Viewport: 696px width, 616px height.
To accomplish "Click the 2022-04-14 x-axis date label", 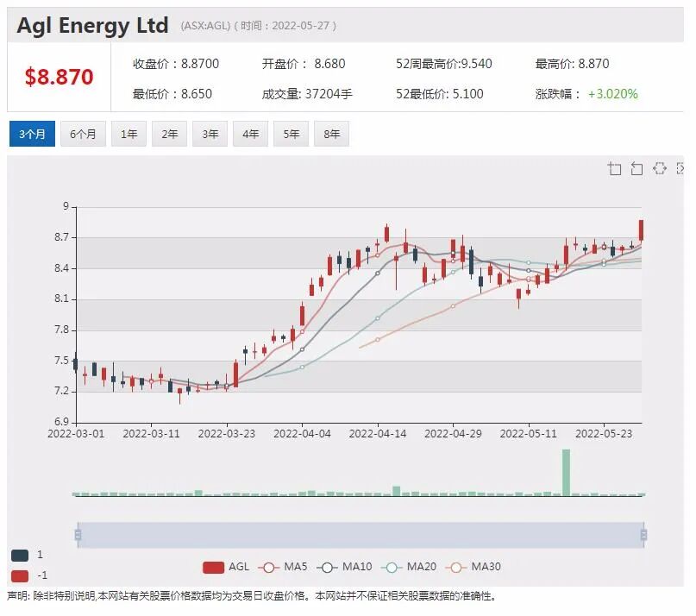I will pos(378,433).
